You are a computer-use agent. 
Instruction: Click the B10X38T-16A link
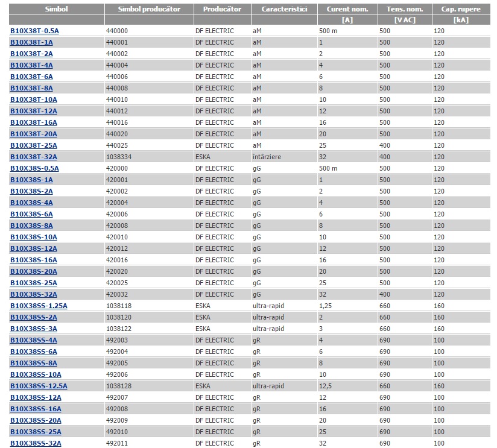(x=34, y=122)
